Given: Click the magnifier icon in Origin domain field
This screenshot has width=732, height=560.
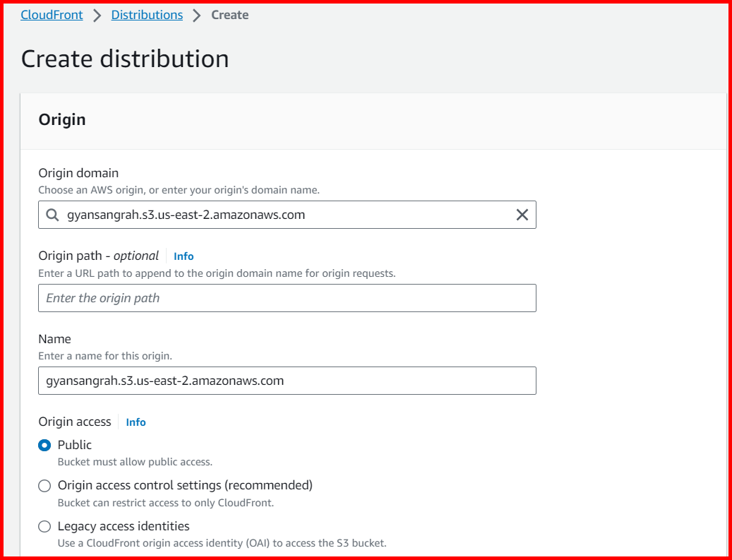Looking at the screenshot, I should (52, 215).
